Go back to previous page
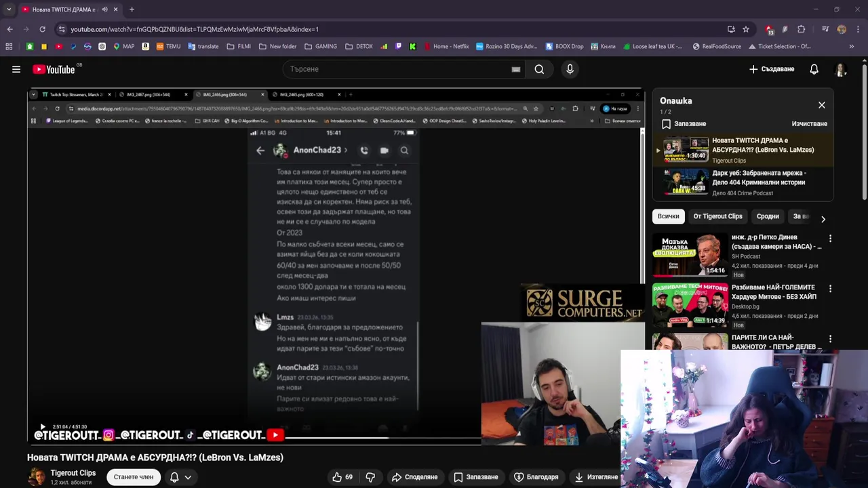This screenshot has width=868, height=488. 9,29
